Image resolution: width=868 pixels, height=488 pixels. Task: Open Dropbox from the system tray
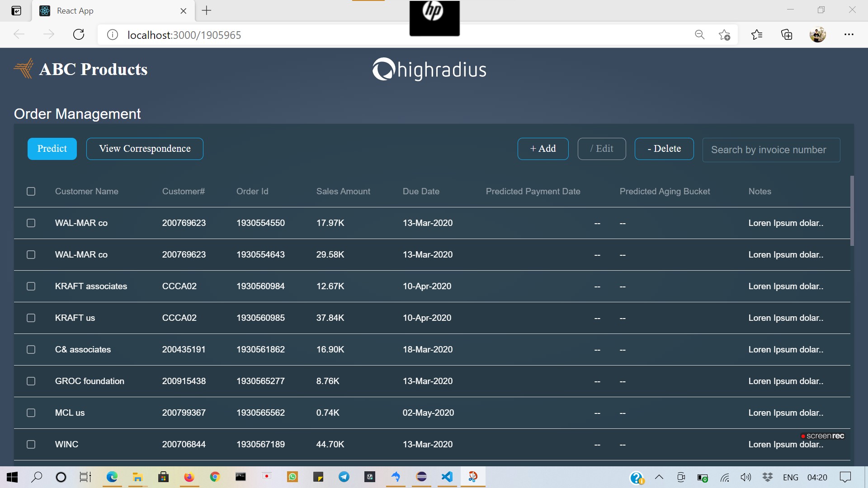(x=768, y=477)
